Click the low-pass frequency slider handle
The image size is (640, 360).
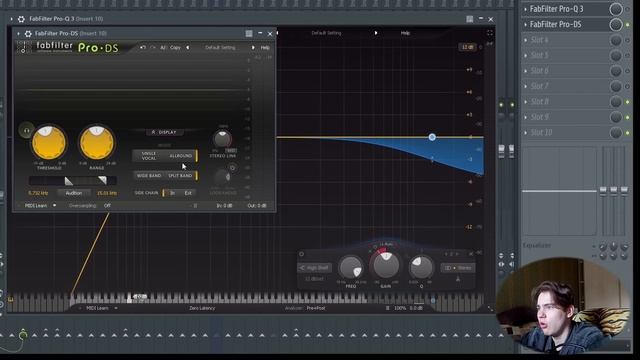click(102, 180)
